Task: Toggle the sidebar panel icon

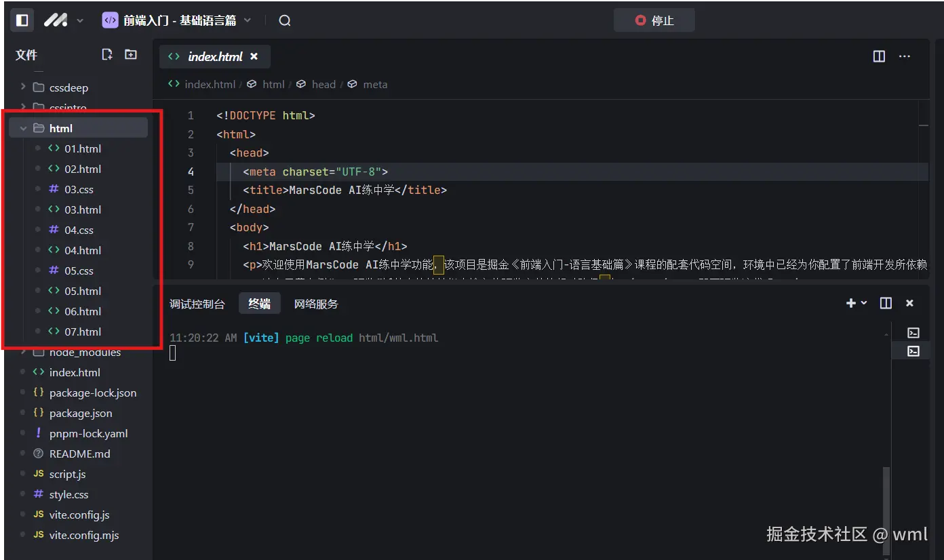Action: (22, 20)
